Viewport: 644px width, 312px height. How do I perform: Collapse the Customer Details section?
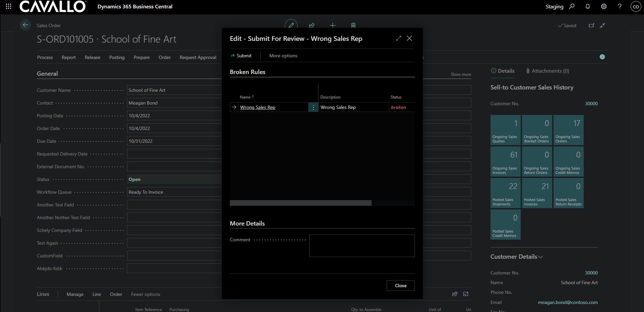click(516, 257)
